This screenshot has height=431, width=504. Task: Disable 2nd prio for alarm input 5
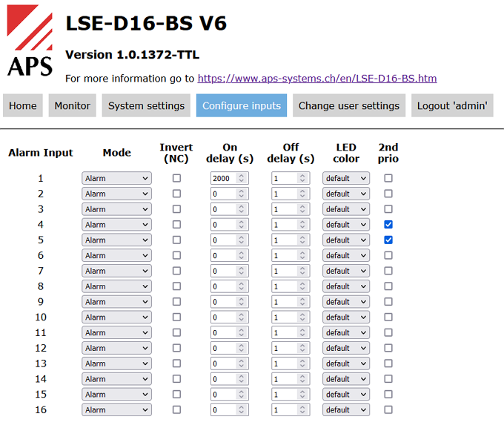coord(388,240)
